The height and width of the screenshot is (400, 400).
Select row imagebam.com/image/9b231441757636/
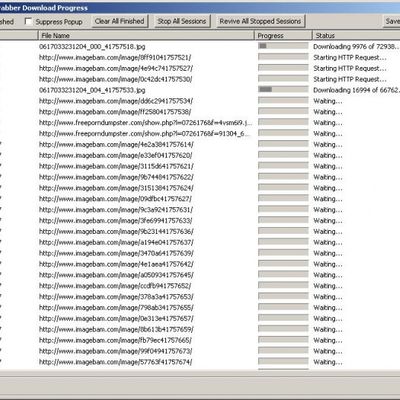click(x=116, y=232)
